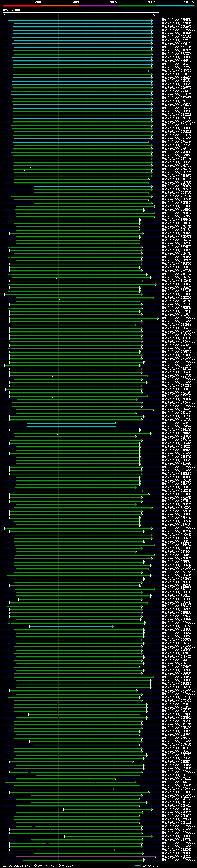Click the cyan alignment bar for UniRef100_A8HN50
The image size is (197, 868).
point(80,20)
